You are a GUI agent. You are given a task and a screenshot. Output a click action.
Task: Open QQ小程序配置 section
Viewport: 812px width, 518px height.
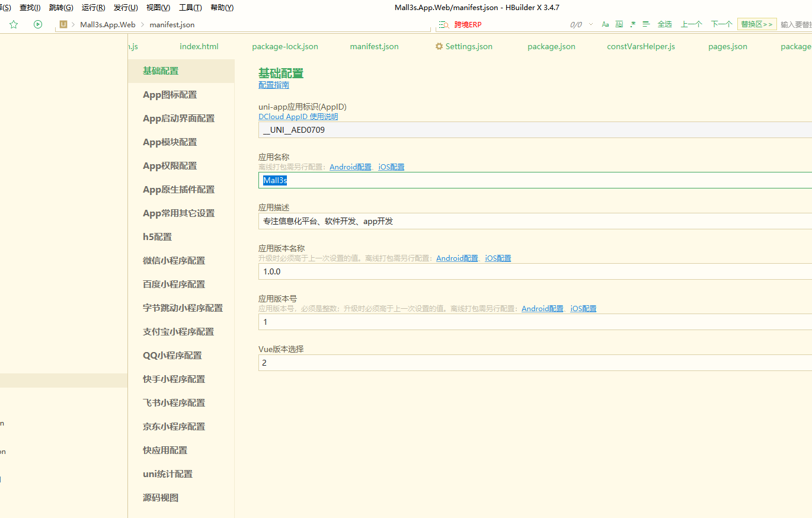click(181, 355)
